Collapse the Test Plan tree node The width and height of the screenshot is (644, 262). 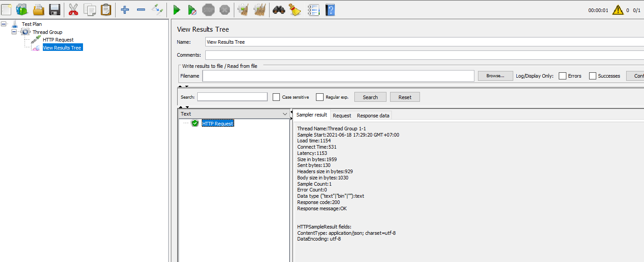tap(4, 24)
